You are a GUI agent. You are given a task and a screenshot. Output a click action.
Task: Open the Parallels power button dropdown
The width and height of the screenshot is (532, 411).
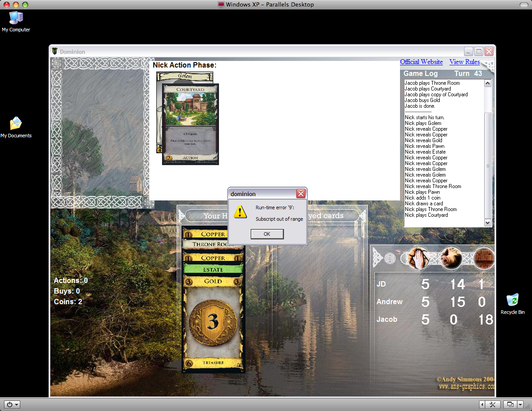(12, 404)
